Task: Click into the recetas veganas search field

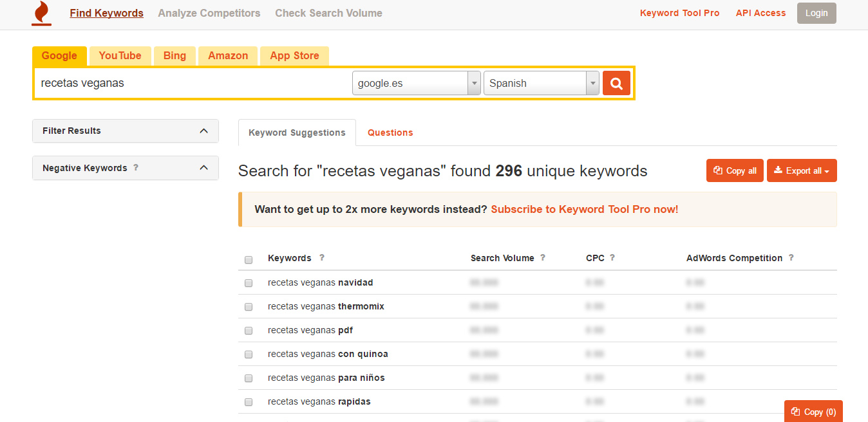Action: coord(192,83)
